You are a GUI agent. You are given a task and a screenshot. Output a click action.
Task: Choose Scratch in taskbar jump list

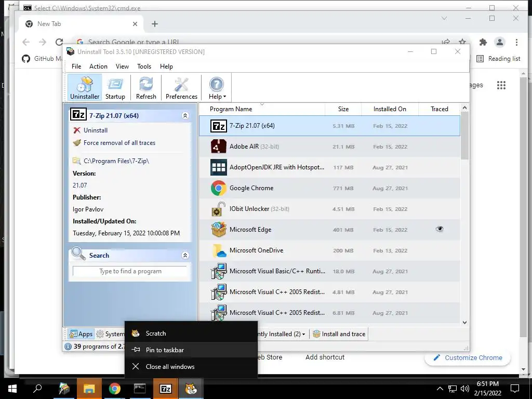click(191, 333)
